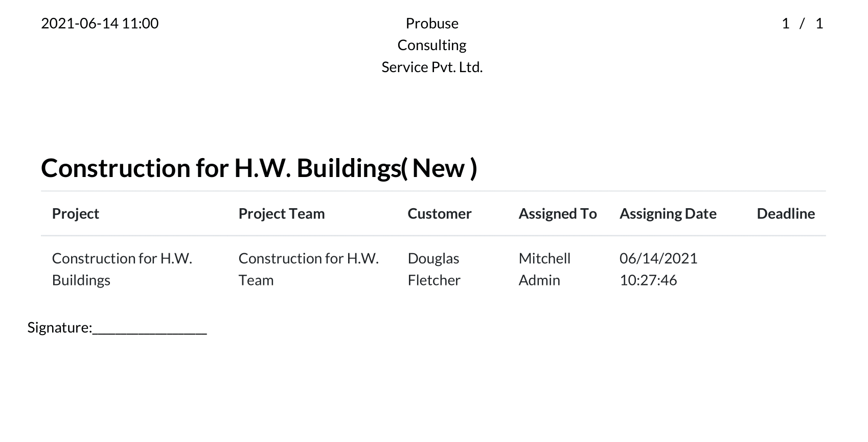This screenshot has width=868, height=442.
Task: Click the Deadline column header
Action: [x=786, y=214]
